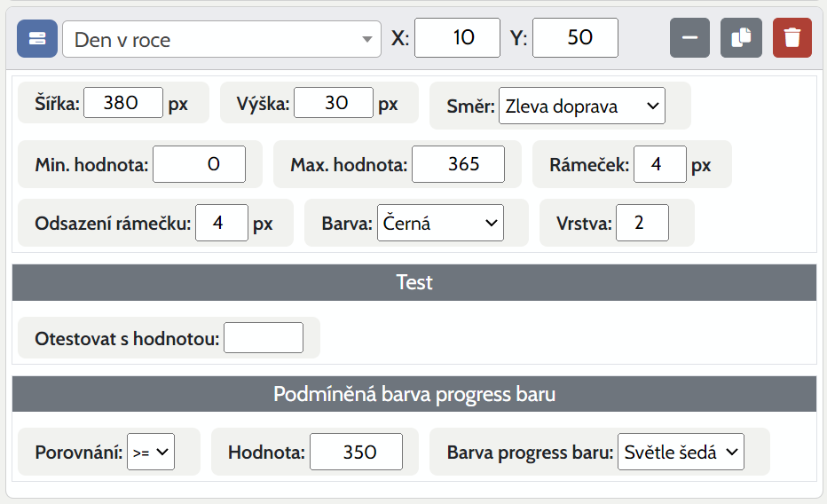The height and width of the screenshot is (504, 827).
Task: Select the Max. hodnota input
Action: (x=458, y=164)
